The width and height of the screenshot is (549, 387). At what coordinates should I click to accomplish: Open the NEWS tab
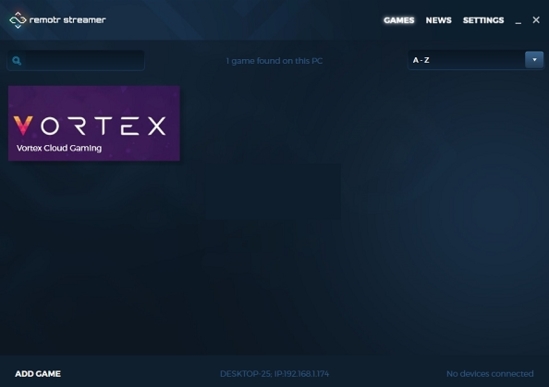tap(438, 20)
